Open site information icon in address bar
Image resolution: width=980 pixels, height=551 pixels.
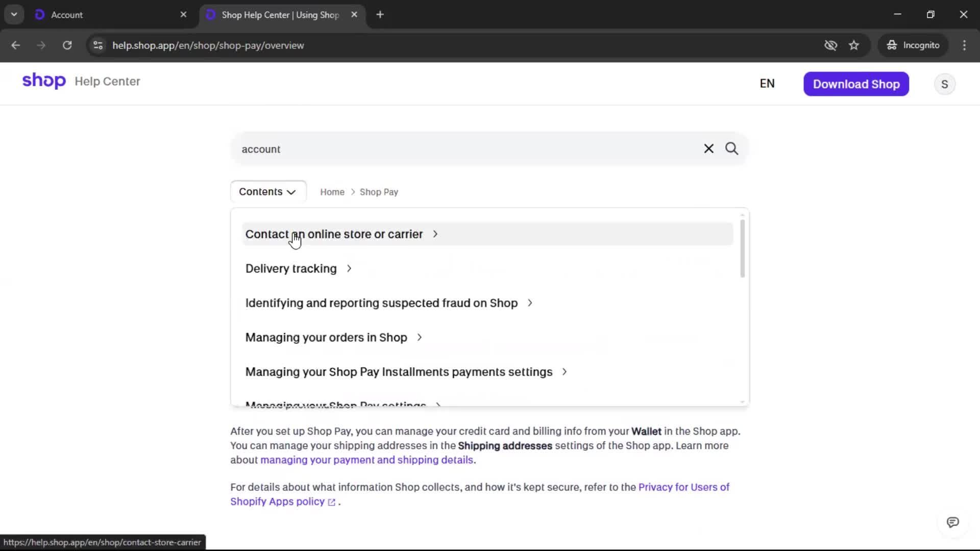point(98,45)
